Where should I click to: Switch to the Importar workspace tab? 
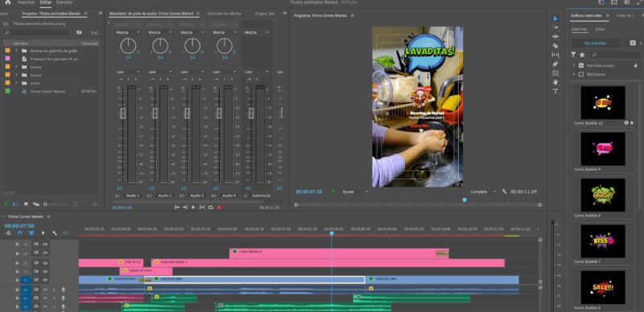pos(26,2)
